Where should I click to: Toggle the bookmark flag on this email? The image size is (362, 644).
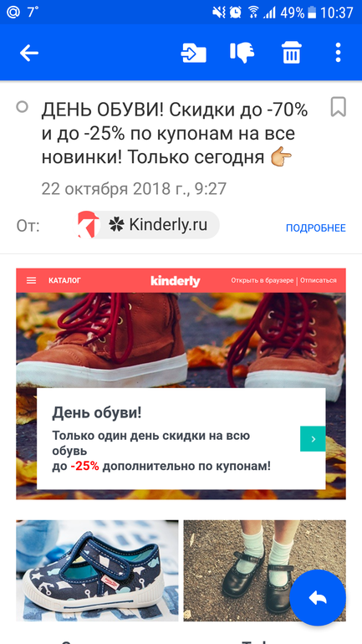339,107
